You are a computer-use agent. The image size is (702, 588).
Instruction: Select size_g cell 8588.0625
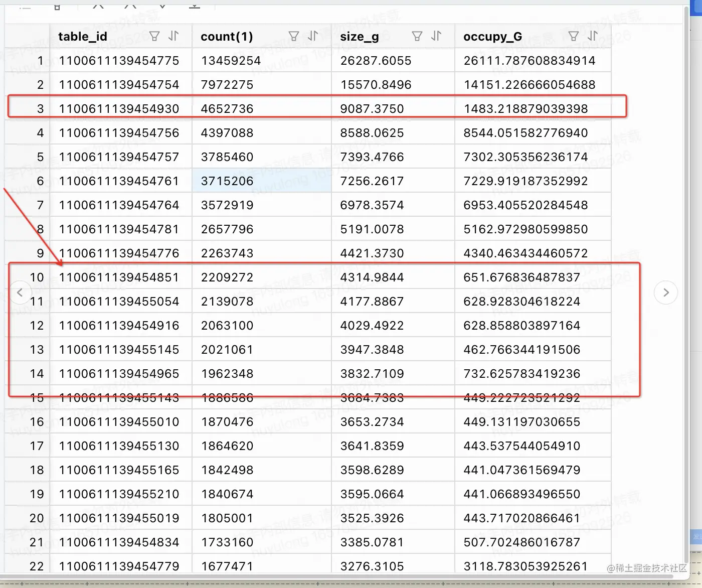[393, 133]
